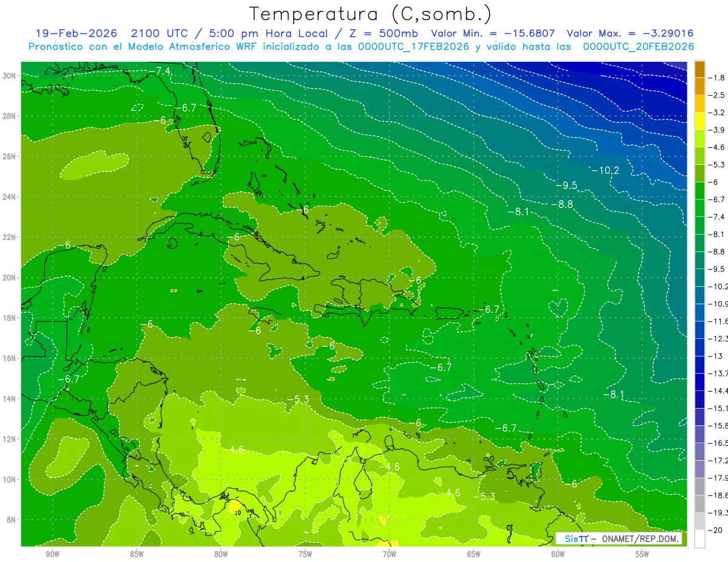
Task: Click the 22N latitude axis label
Action: pyautogui.click(x=10, y=237)
